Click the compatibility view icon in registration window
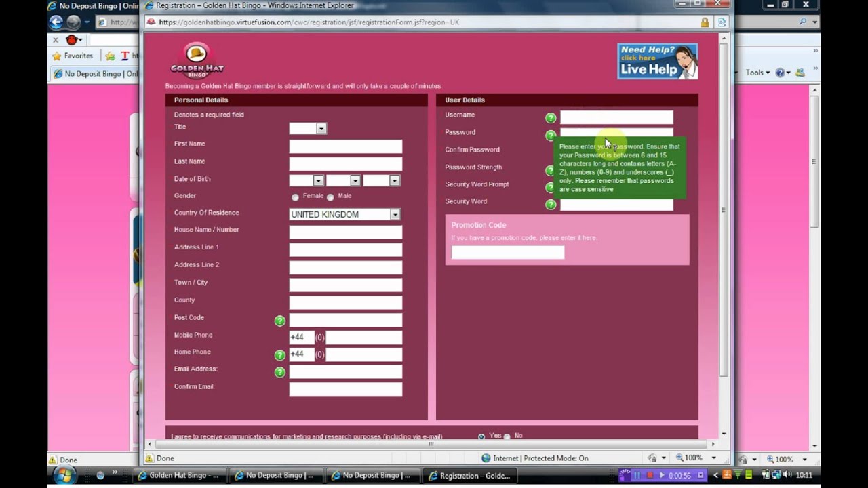 click(x=722, y=22)
